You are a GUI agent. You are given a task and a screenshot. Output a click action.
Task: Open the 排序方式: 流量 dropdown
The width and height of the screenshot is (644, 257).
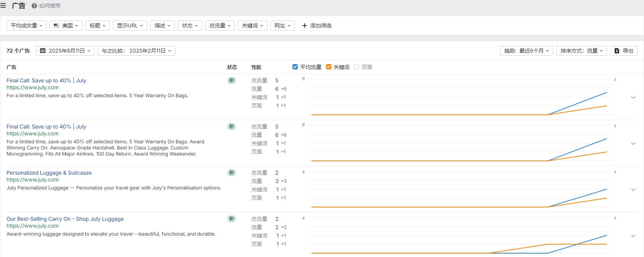tap(581, 51)
